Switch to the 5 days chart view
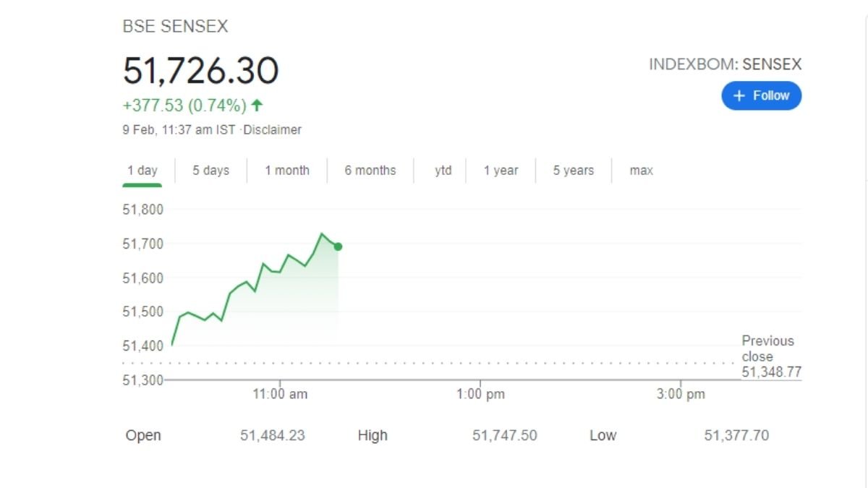 (x=209, y=171)
